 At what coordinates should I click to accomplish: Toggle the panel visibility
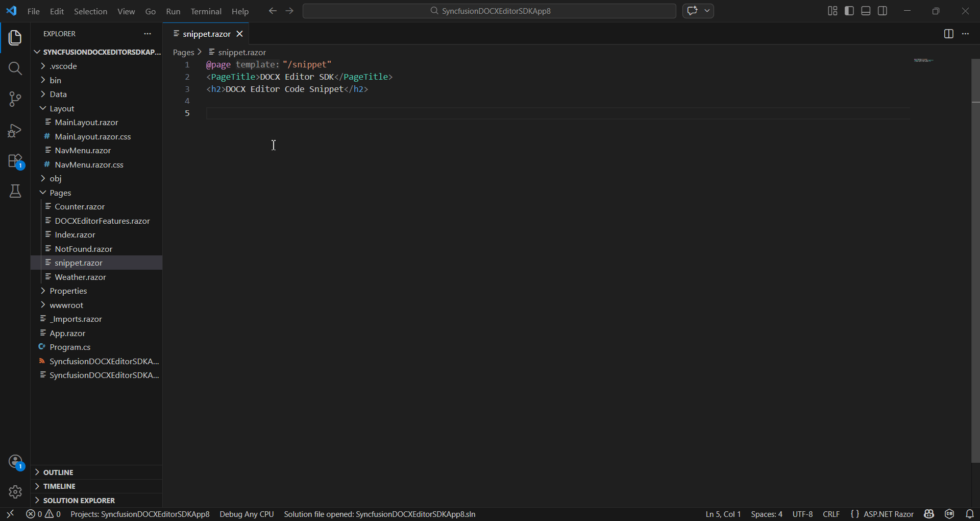(866, 10)
